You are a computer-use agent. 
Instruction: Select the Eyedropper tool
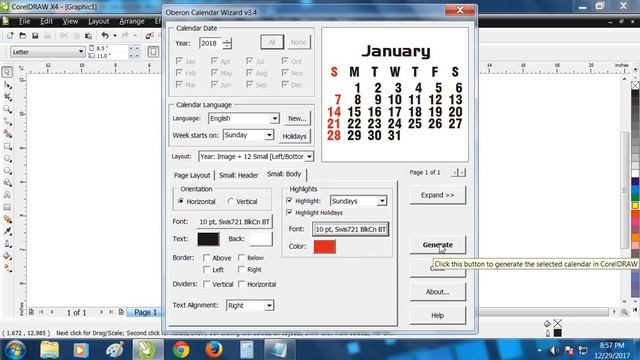[7, 232]
